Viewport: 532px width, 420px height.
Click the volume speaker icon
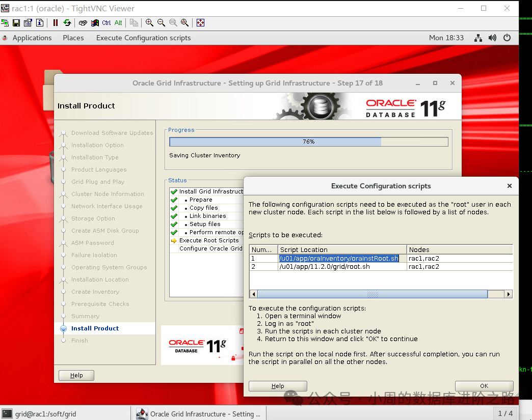pos(492,38)
